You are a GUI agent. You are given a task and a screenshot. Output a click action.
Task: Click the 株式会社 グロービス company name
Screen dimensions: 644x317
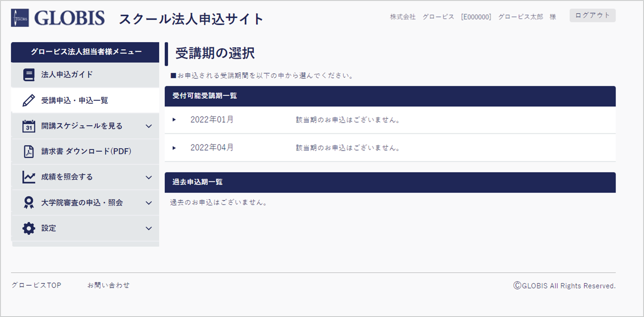(422, 17)
